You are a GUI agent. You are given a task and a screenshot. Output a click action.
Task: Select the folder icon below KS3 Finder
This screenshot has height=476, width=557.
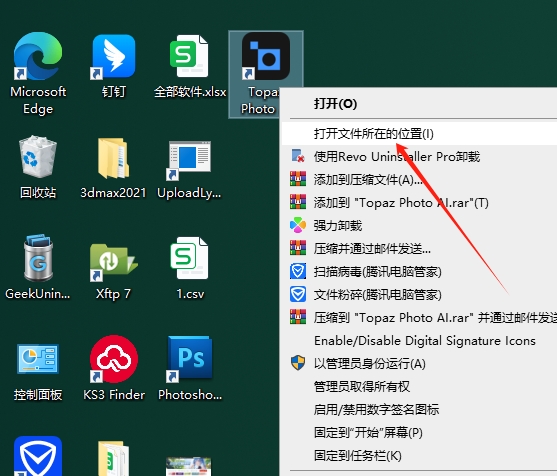point(114,458)
